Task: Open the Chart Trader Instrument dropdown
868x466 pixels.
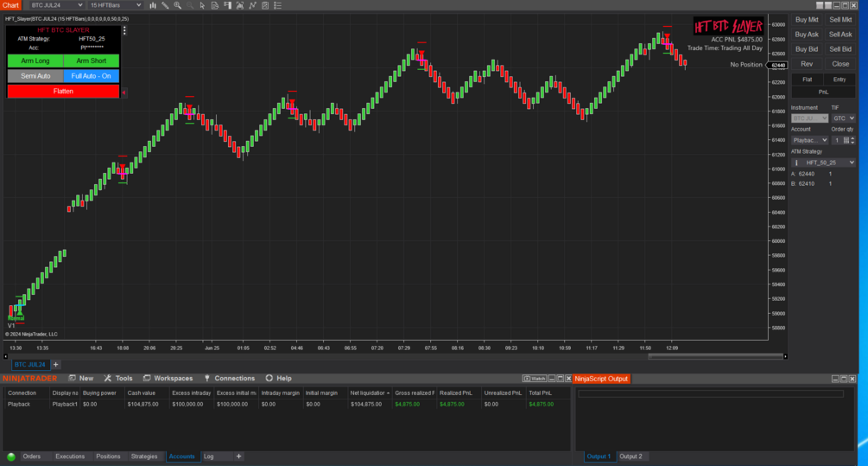Action: coord(809,118)
